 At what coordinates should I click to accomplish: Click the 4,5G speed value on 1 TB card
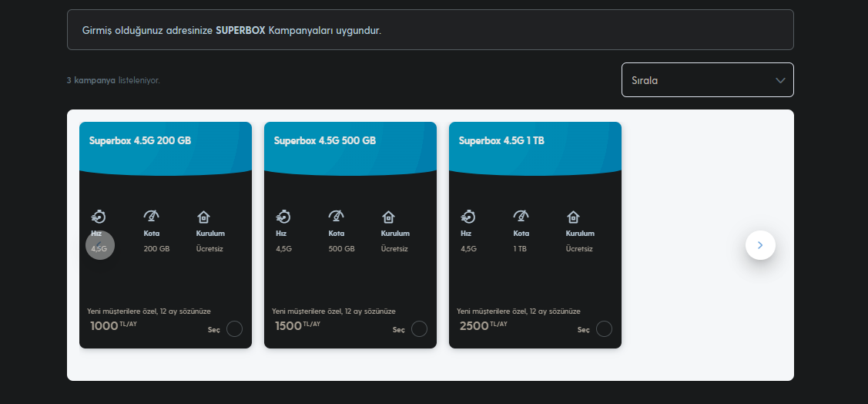click(468, 249)
